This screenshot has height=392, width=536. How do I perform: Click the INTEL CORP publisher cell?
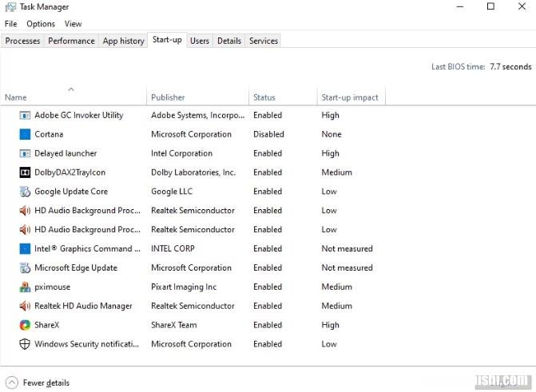click(x=173, y=249)
